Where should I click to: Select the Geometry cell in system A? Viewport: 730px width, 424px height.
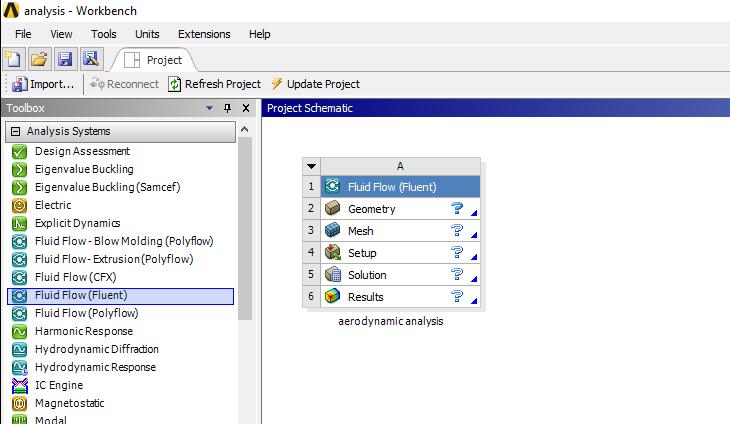[400, 209]
